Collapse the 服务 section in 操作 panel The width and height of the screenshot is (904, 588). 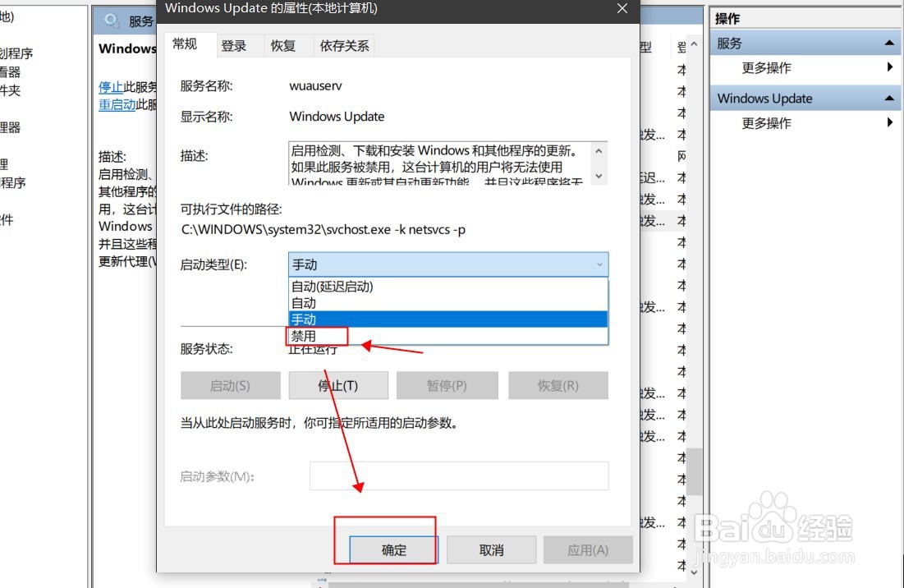889,44
